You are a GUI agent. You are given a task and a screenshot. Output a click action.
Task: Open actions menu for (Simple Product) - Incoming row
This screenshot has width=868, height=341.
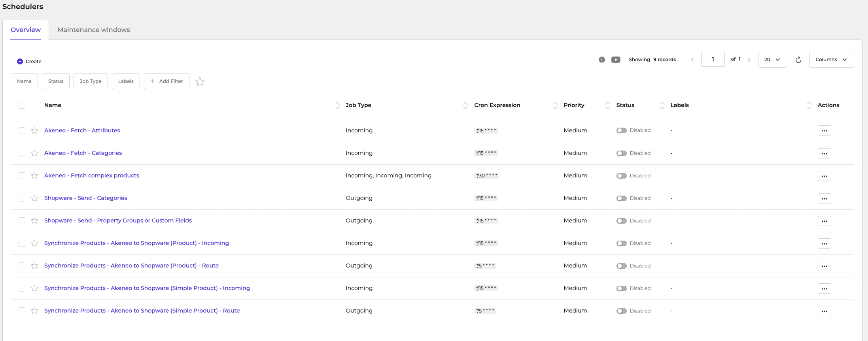pyautogui.click(x=824, y=288)
